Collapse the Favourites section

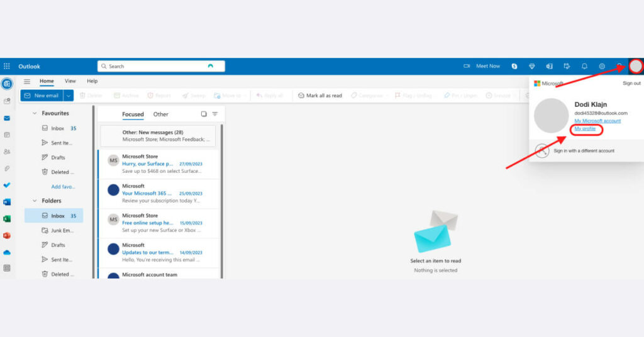(35, 113)
